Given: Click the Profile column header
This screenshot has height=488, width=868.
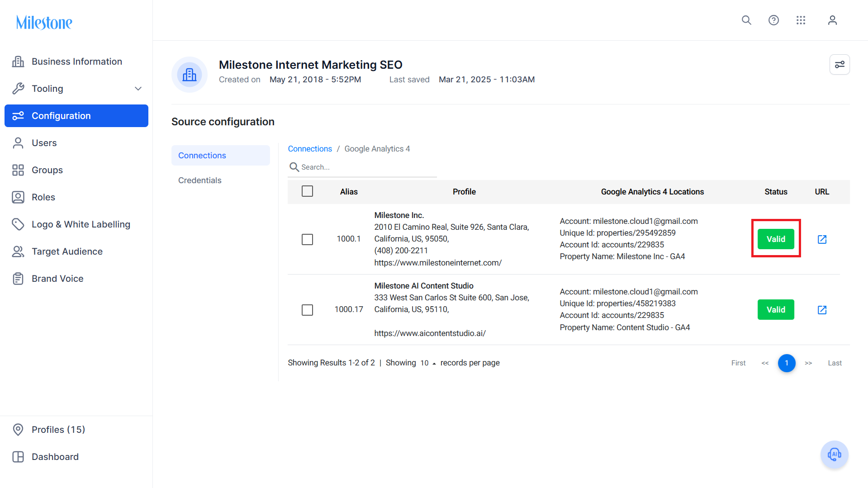Looking at the screenshot, I should [x=464, y=192].
